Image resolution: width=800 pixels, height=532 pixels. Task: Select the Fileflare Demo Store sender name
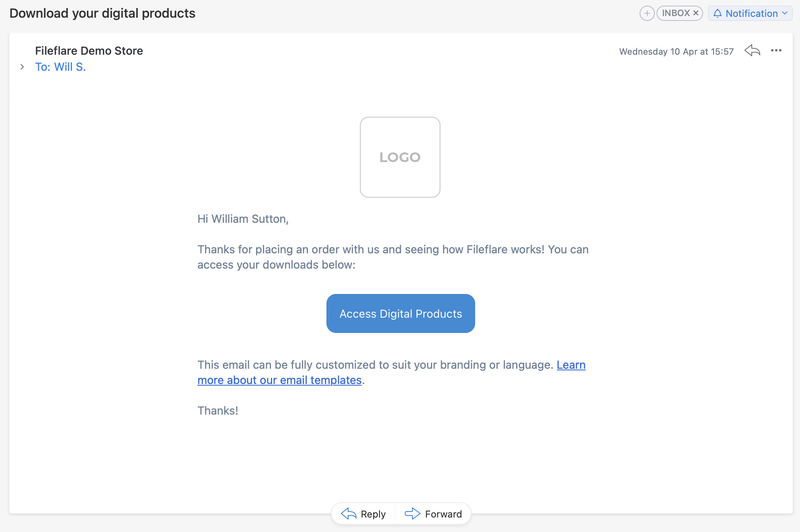[x=89, y=51]
